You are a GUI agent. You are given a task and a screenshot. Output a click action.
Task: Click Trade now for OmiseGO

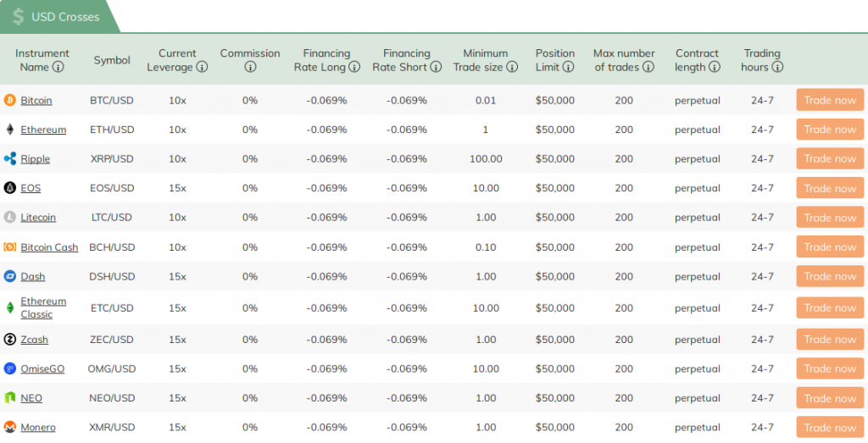(830, 369)
